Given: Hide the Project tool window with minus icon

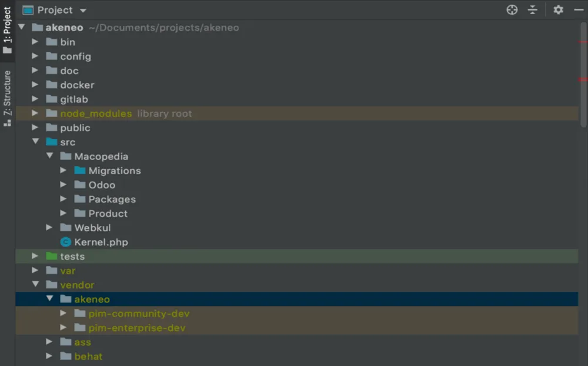Looking at the screenshot, I should (x=579, y=10).
